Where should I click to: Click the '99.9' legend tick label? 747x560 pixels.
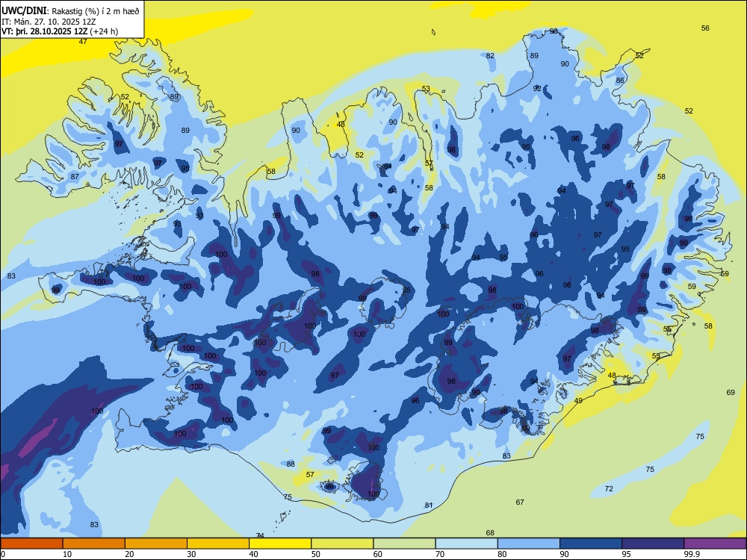pyautogui.click(x=691, y=554)
